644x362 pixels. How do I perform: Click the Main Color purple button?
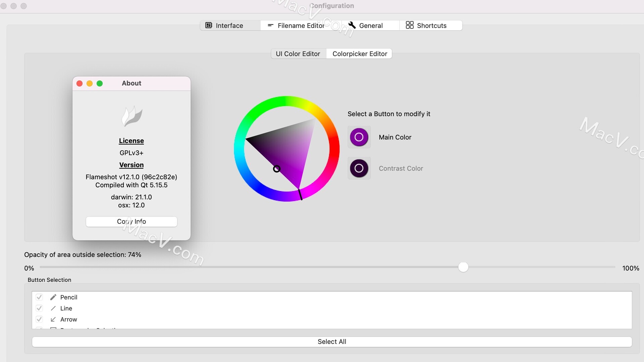pos(359,137)
